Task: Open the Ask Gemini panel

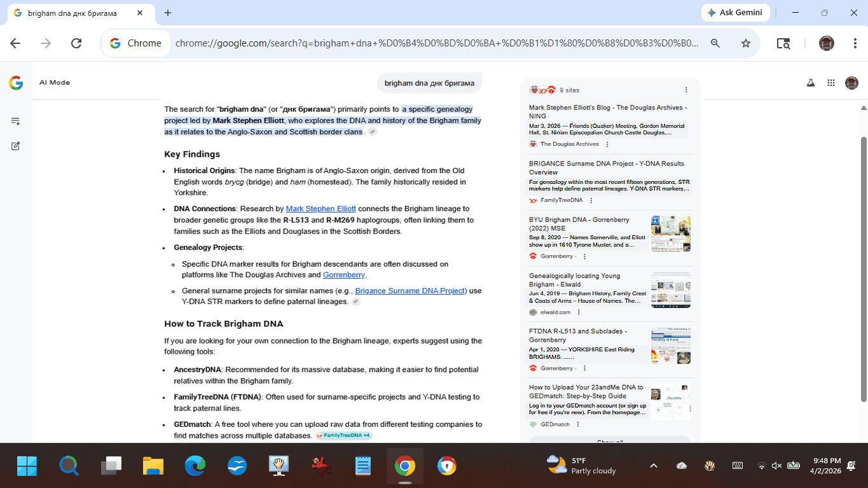Action: (736, 13)
